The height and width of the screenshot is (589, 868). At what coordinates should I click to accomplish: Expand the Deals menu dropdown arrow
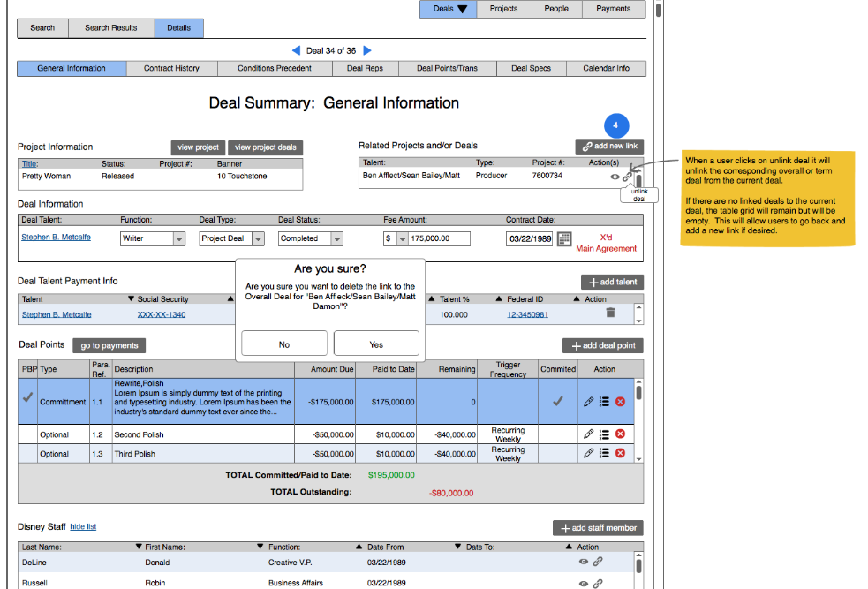click(463, 9)
